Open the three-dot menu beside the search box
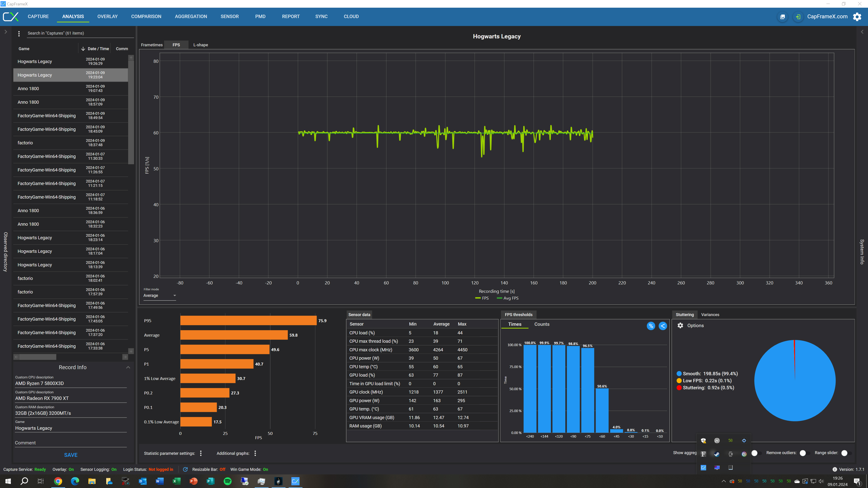Screen dimensions: 868x488 19,33
